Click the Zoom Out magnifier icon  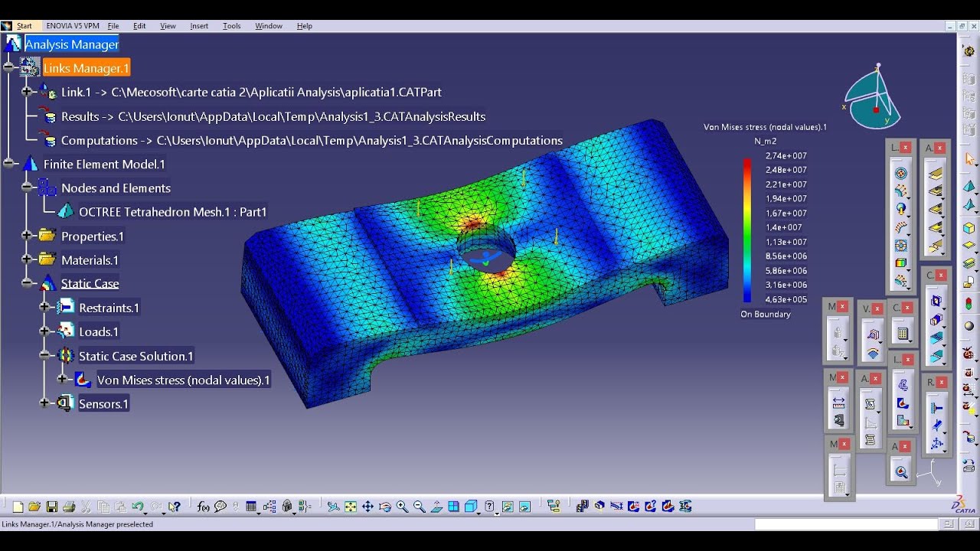[x=419, y=507]
